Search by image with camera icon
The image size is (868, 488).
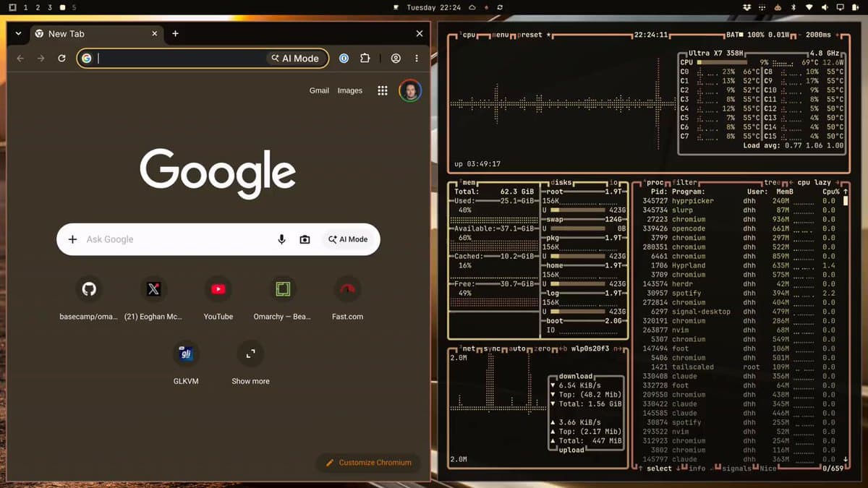pyautogui.click(x=305, y=239)
